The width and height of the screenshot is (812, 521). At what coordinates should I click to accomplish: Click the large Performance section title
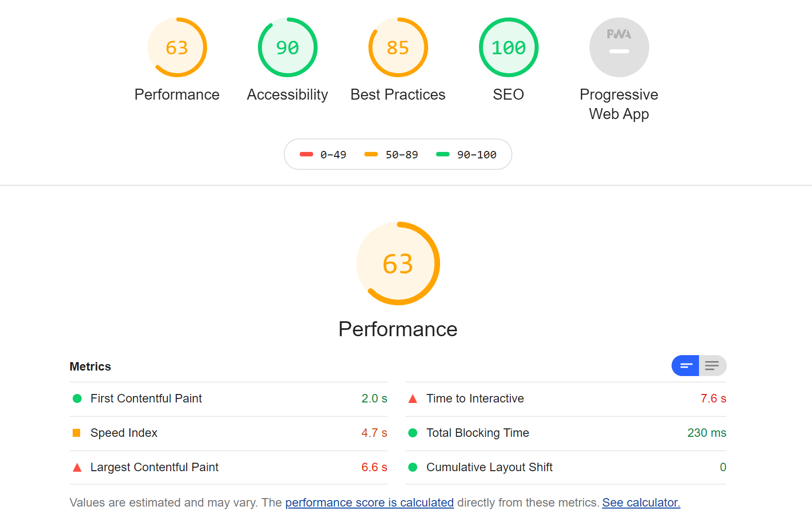point(398,329)
